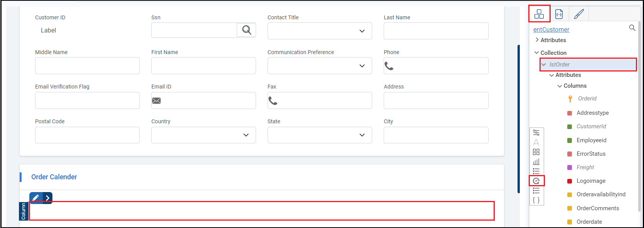Click the chevron arrow beside the pencil icon
Screen dimensions: 644x228
coord(47,198)
